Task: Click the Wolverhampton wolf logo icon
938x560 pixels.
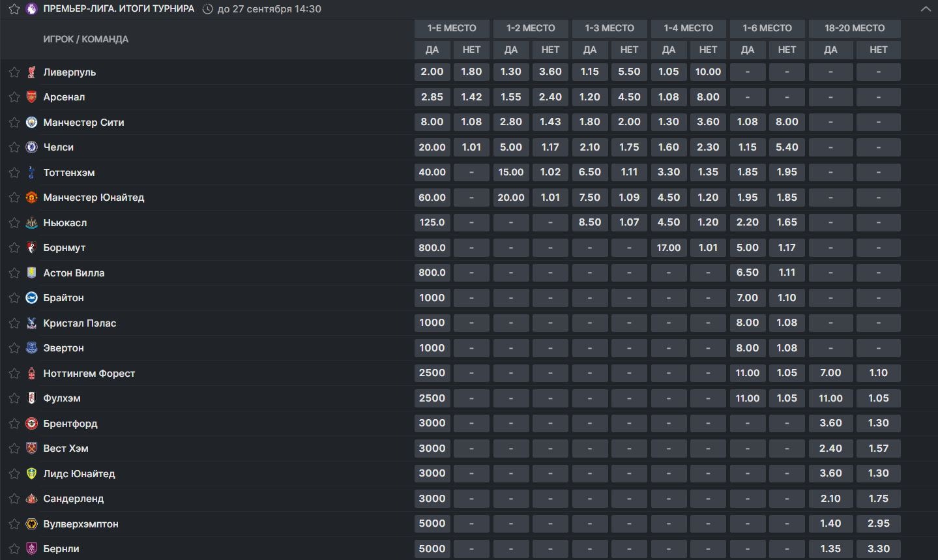Action: click(31, 524)
